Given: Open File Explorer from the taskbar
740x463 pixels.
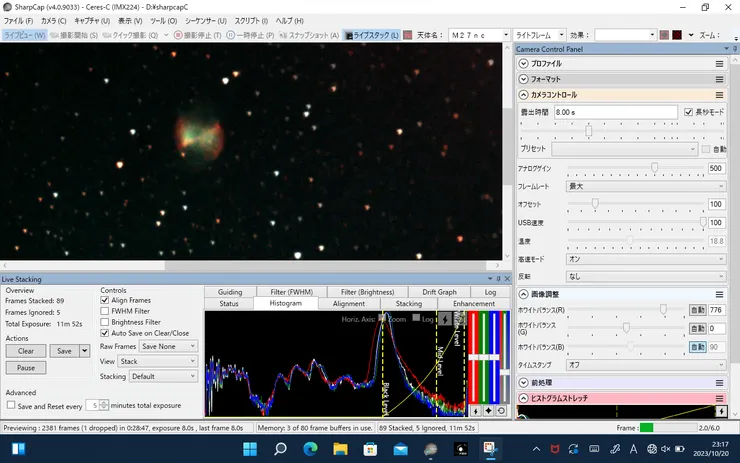Looking at the screenshot, I should click(x=340, y=448).
